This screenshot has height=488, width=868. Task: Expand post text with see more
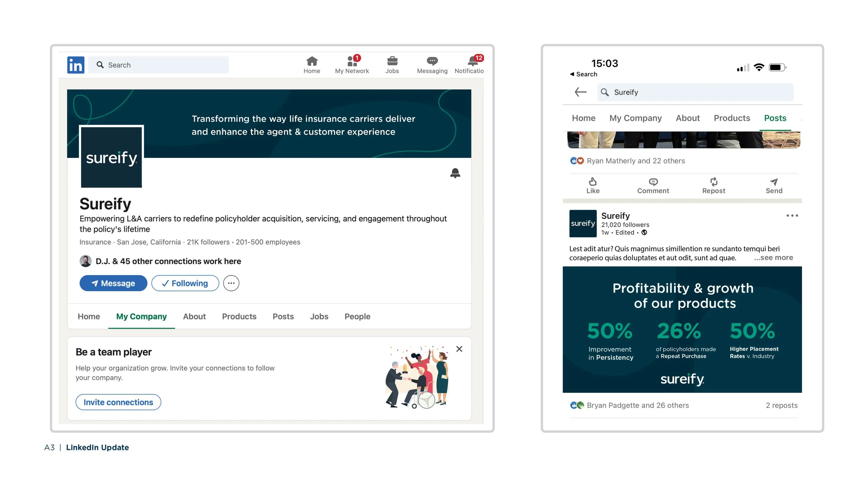(773, 258)
